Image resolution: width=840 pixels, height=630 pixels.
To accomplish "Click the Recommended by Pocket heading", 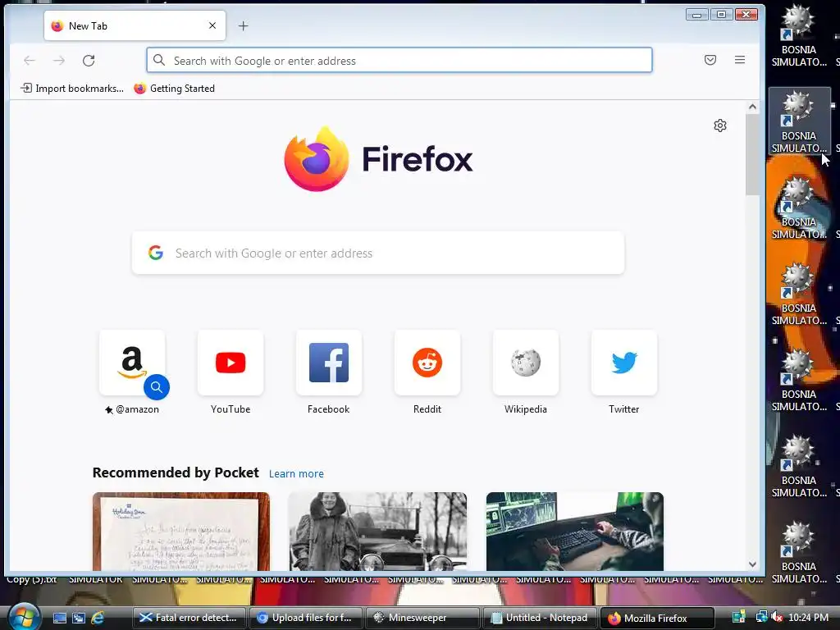I will point(176,472).
